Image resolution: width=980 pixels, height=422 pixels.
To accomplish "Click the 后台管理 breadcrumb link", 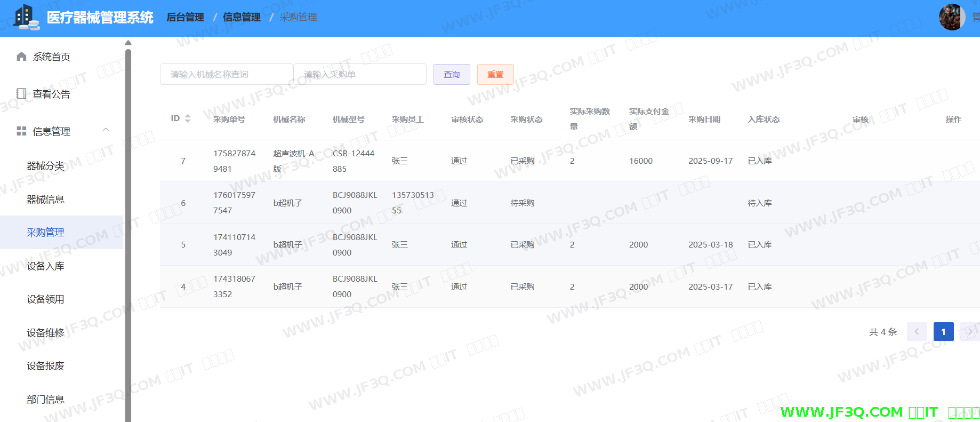I will pyautogui.click(x=185, y=17).
